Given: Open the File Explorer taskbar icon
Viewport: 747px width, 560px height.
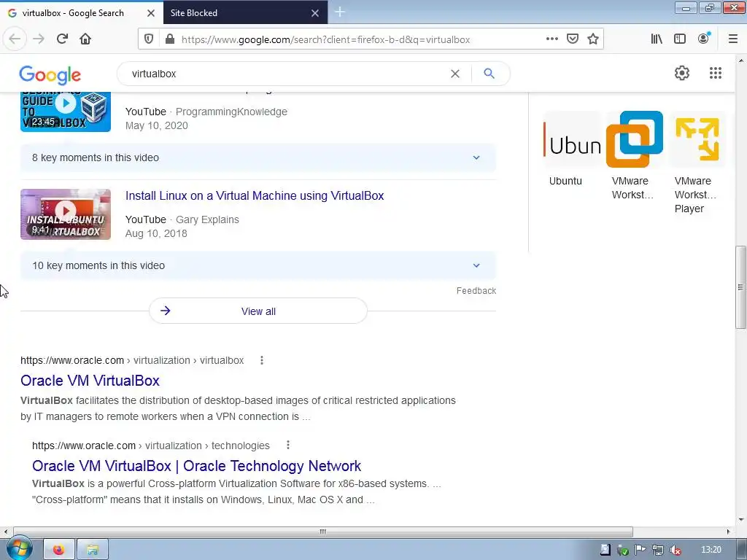Looking at the screenshot, I should click(93, 550).
